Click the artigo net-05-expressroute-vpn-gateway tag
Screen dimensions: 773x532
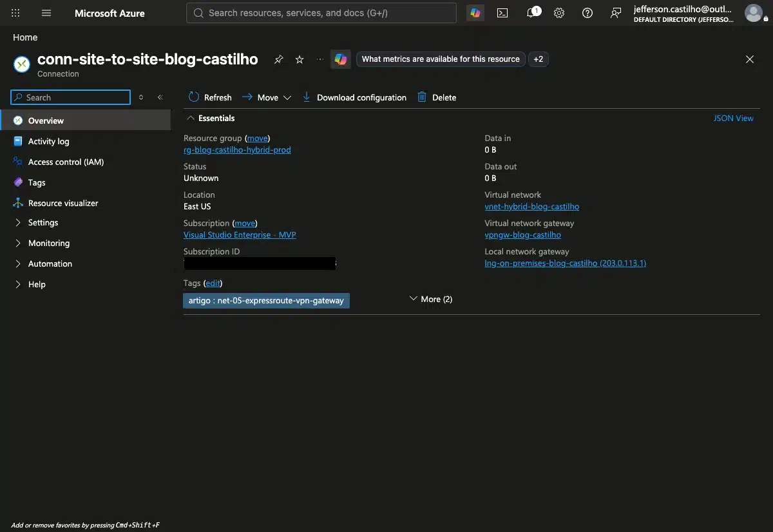[x=266, y=300]
